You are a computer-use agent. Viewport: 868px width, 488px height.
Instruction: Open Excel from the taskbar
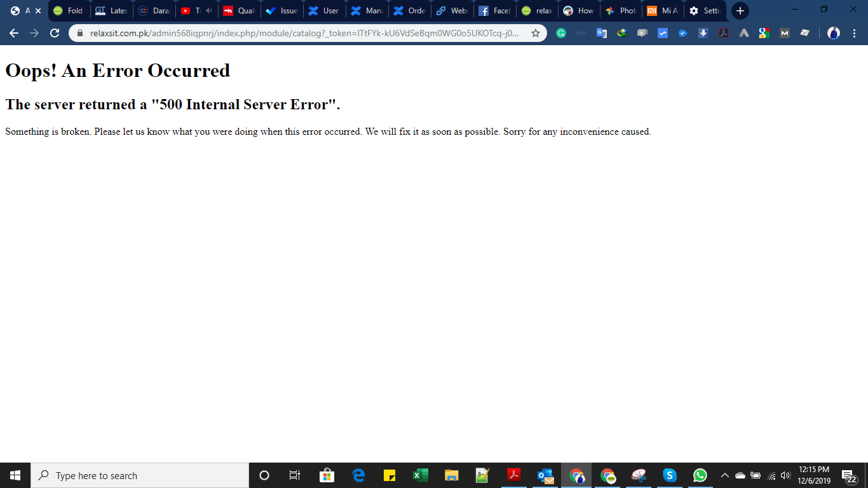coord(421,475)
